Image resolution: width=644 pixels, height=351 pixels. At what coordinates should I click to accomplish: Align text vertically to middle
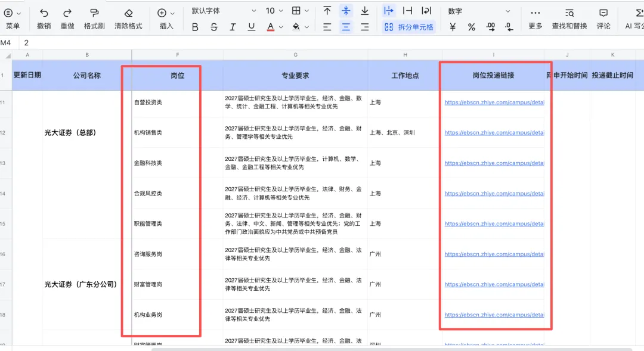[x=346, y=11]
